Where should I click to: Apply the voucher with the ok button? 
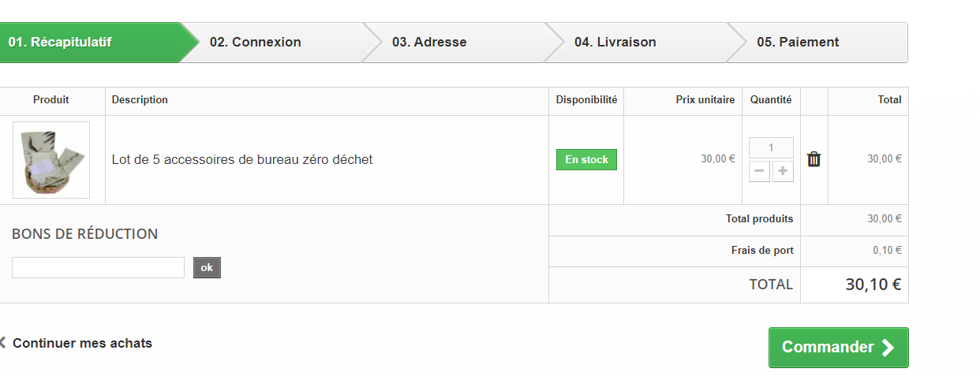click(207, 267)
